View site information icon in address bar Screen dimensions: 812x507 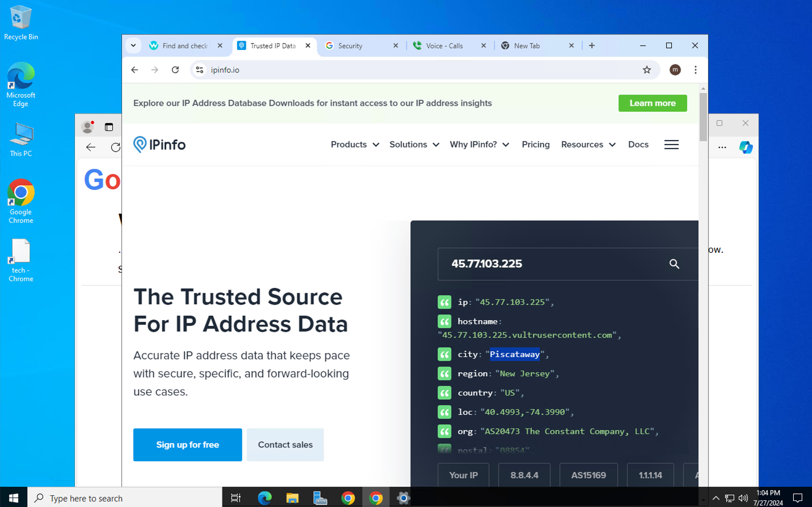coord(200,70)
